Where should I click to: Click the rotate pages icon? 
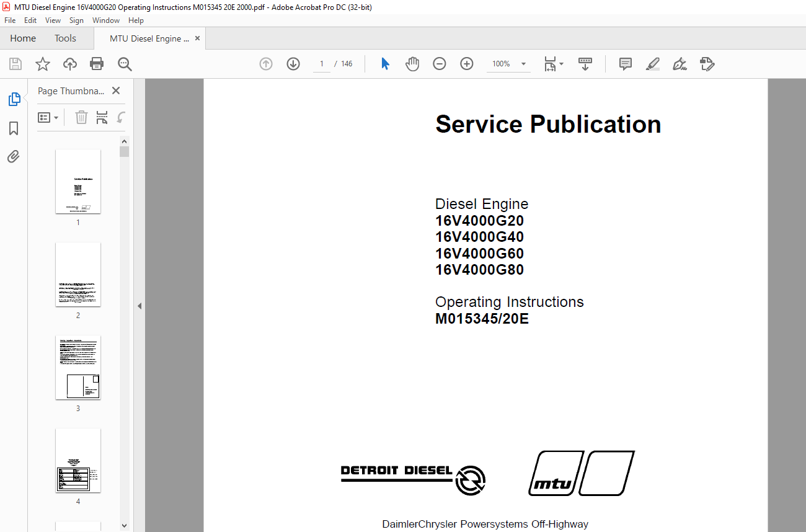[122, 117]
